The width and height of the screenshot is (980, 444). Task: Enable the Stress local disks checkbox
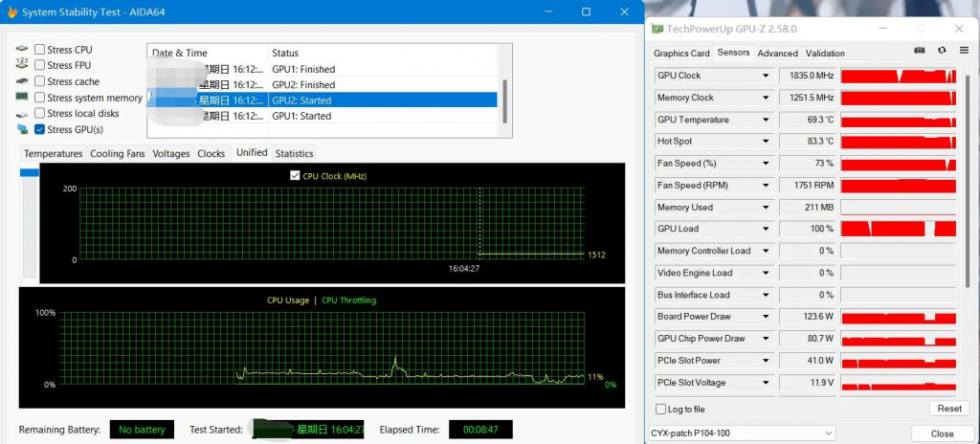pos(39,113)
